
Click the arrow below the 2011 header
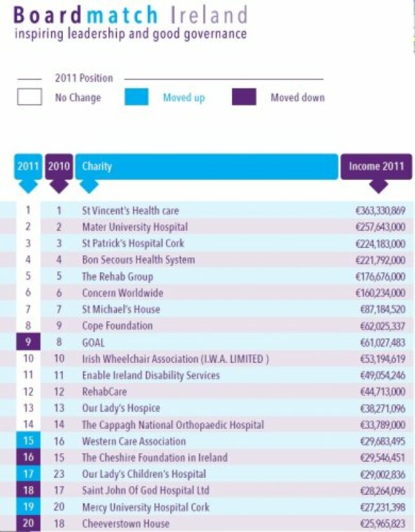[x=28, y=186]
